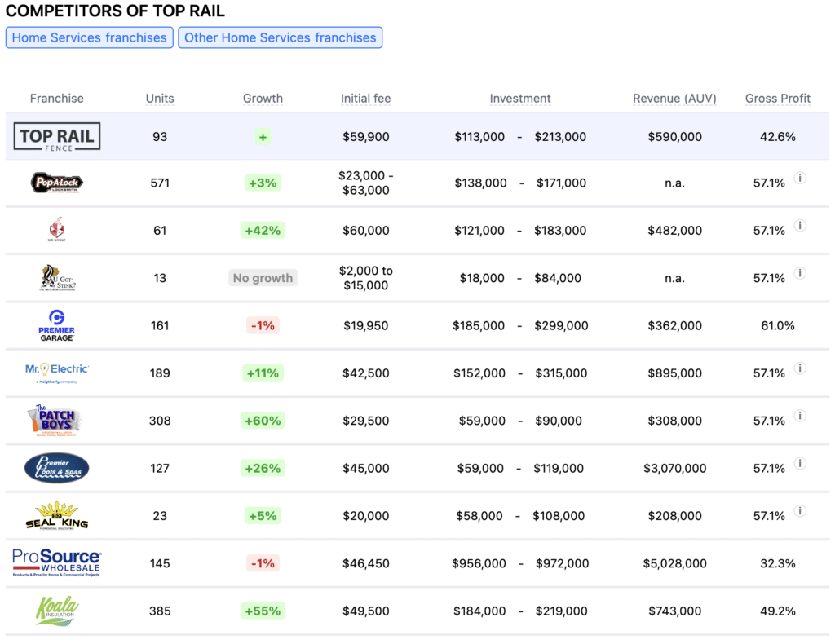Select the 308 units value
This screenshot has height=644, width=835.
160,421
